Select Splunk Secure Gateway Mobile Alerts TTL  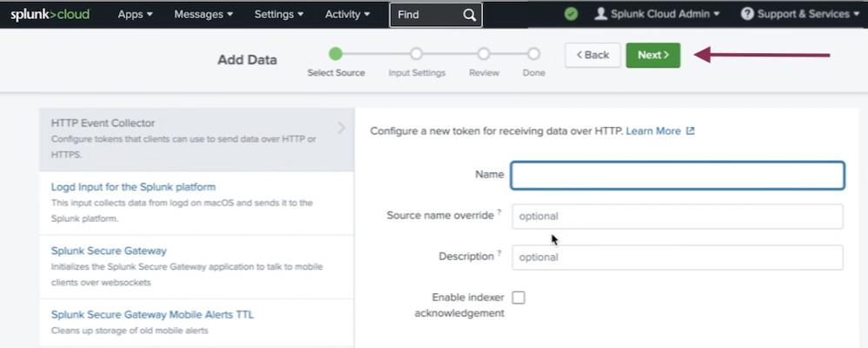(152, 314)
